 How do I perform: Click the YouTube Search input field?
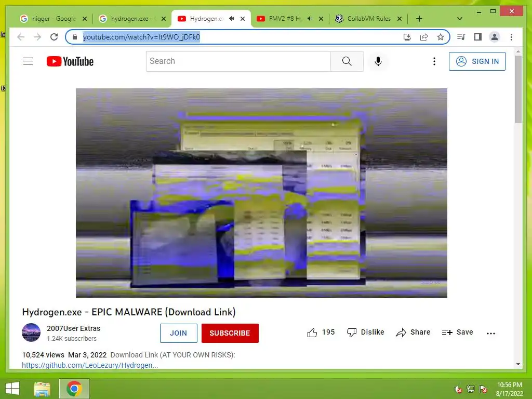pos(238,61)
